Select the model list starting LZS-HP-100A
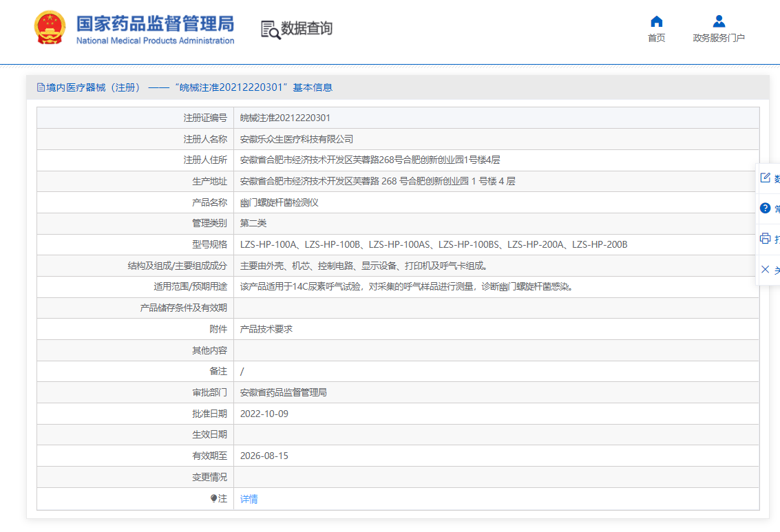Viewport: 780px width, 532px height. point(434,244)
